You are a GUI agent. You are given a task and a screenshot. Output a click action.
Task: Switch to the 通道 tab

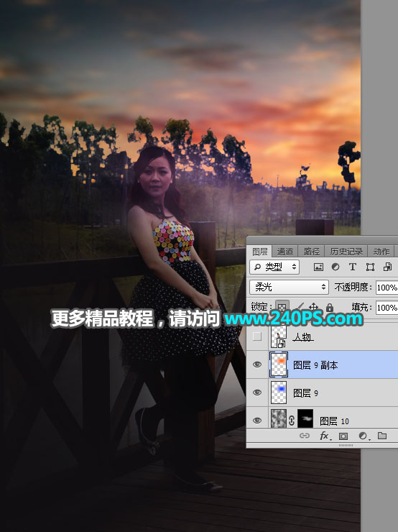(284, 252)
